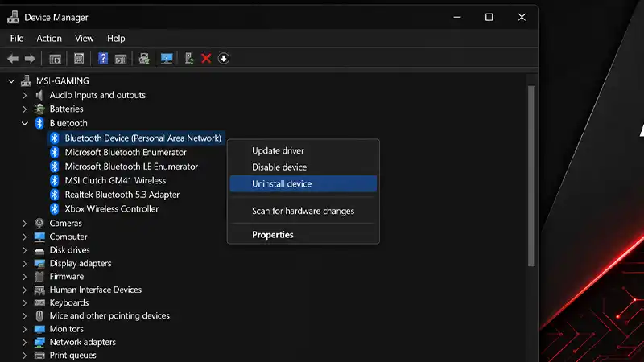Click the round down-arrow toolbar icon
Viewport: 644px width, 362px height.
pos(224,59)
